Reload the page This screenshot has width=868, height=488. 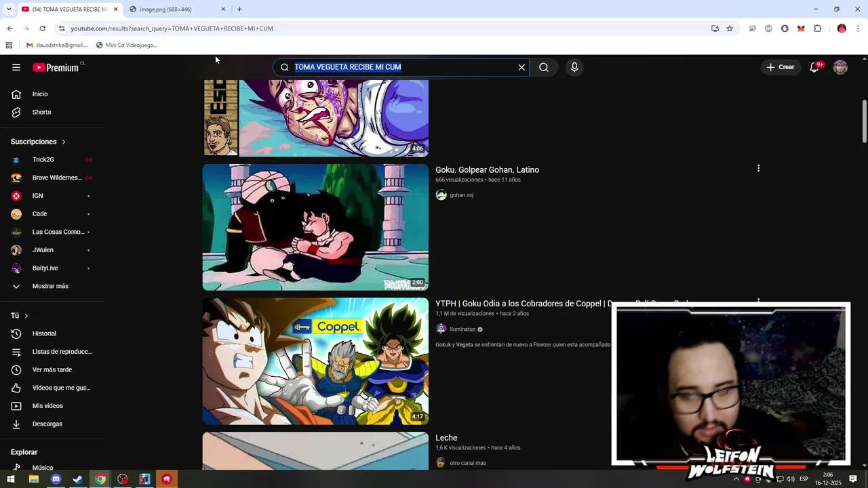click(42, 28)
